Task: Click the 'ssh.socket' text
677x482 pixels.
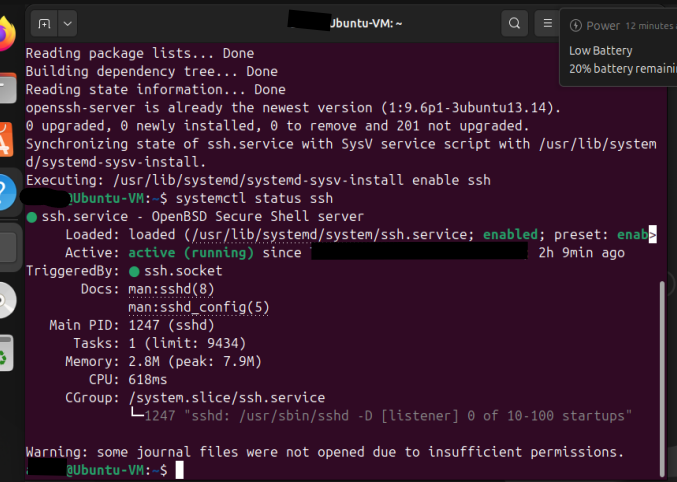Action: [x=183, y=271]
